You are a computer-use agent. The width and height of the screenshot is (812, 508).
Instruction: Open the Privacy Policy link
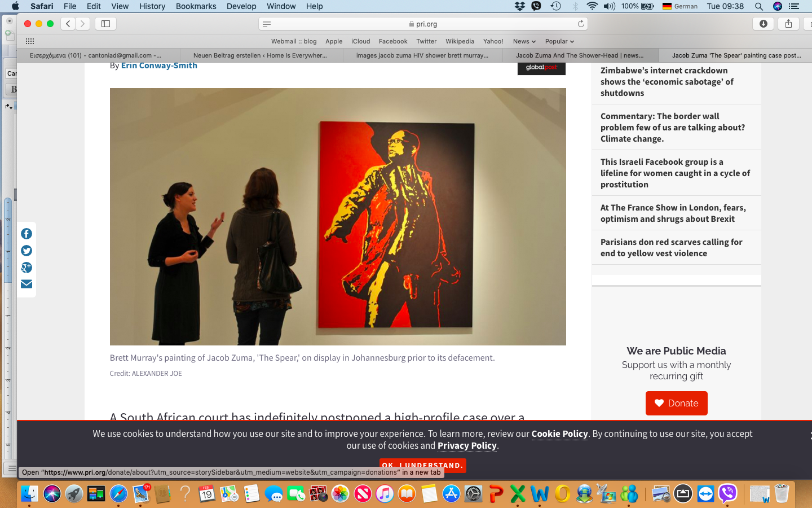(x=467, y=445)
